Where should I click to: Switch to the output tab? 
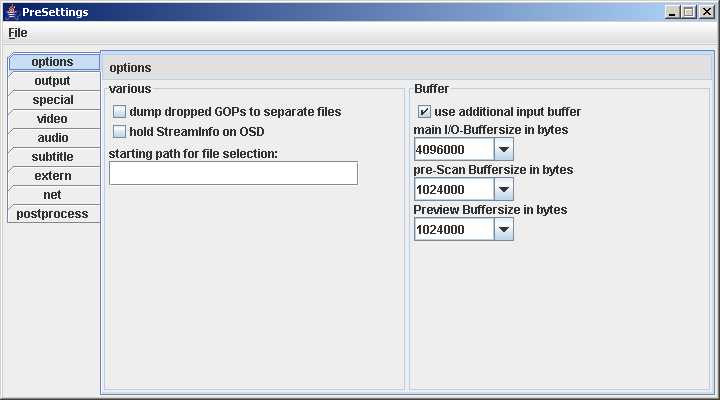point(52,81)
